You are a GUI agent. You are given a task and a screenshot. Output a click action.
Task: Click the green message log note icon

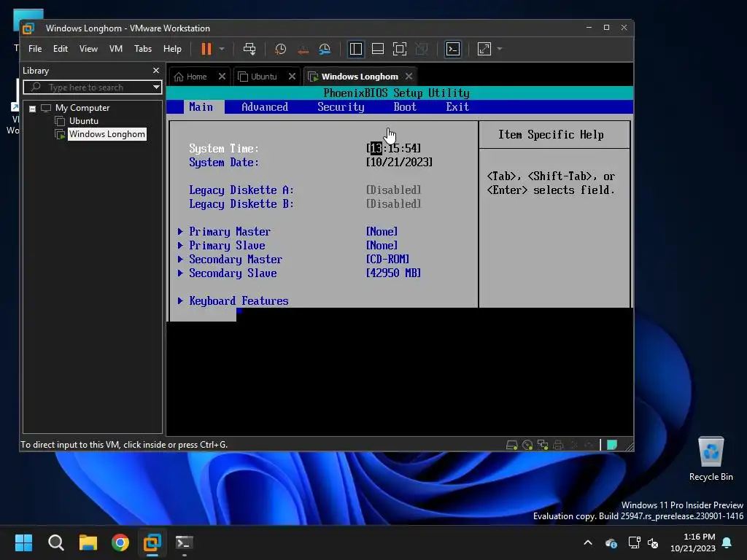pyautogui.click(x=612, y=445)
